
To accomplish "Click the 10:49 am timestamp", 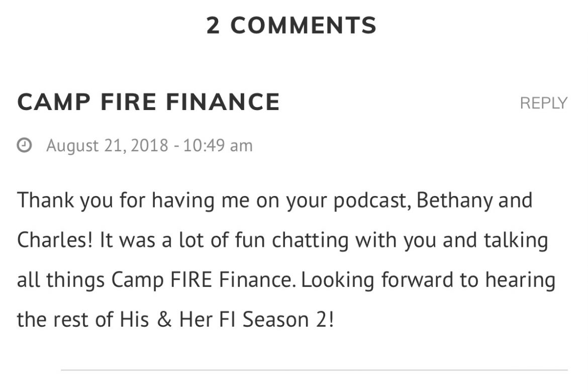I will [x=218, y=146].
